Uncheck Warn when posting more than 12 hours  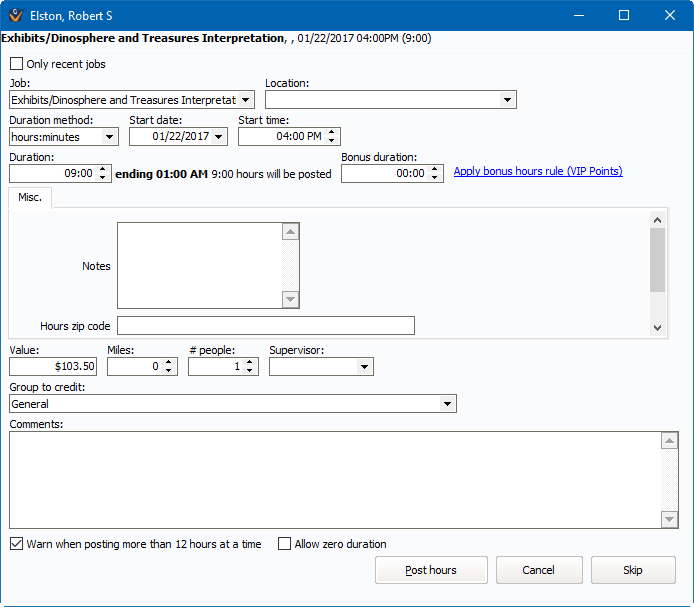click(16, 544)
